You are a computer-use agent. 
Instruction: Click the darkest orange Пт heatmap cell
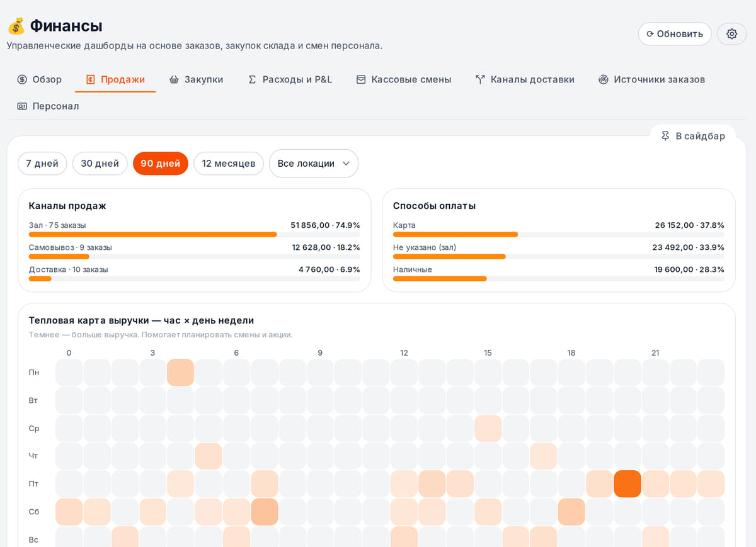[627, 484]
